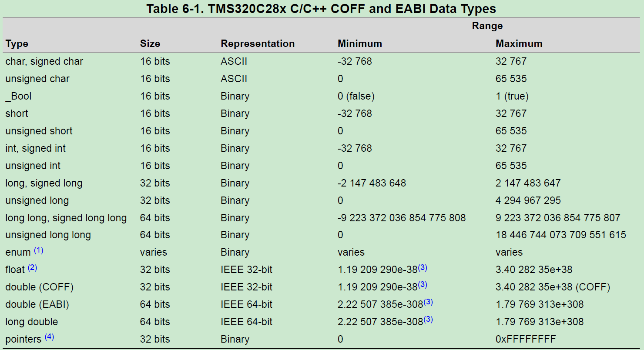Select the 'long double' type cell
644x350 pixels.
tap(32, 322)
